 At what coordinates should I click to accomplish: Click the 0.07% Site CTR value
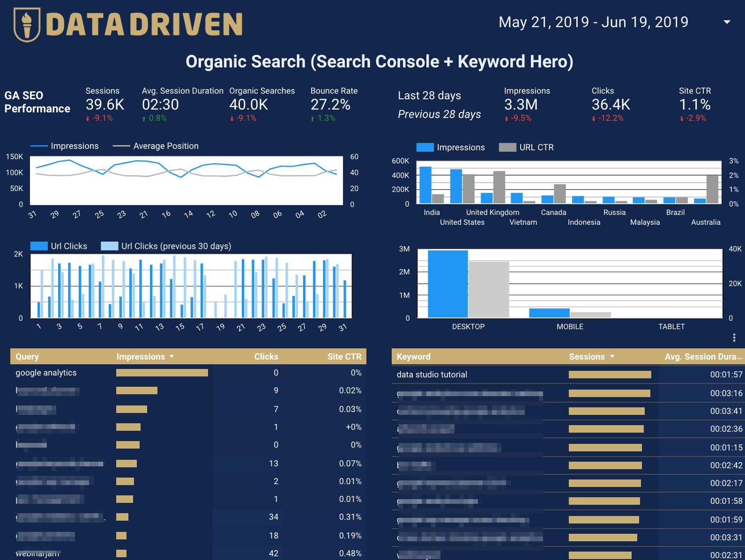[x=350, y=464]
